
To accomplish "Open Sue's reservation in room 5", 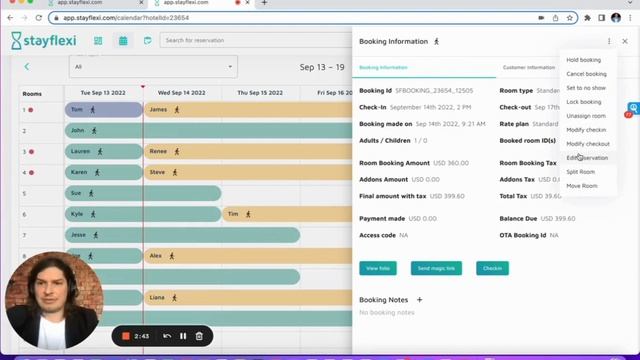I will pos(143,193).
